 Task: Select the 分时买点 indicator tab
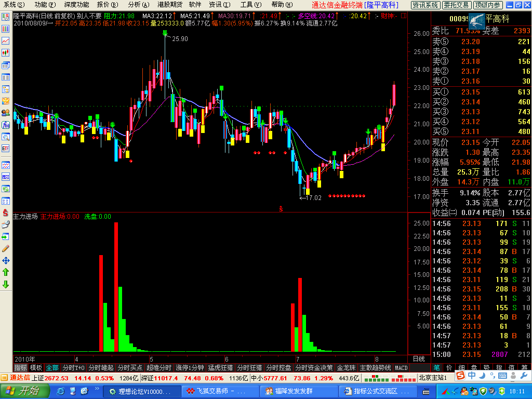pos(130,368)
